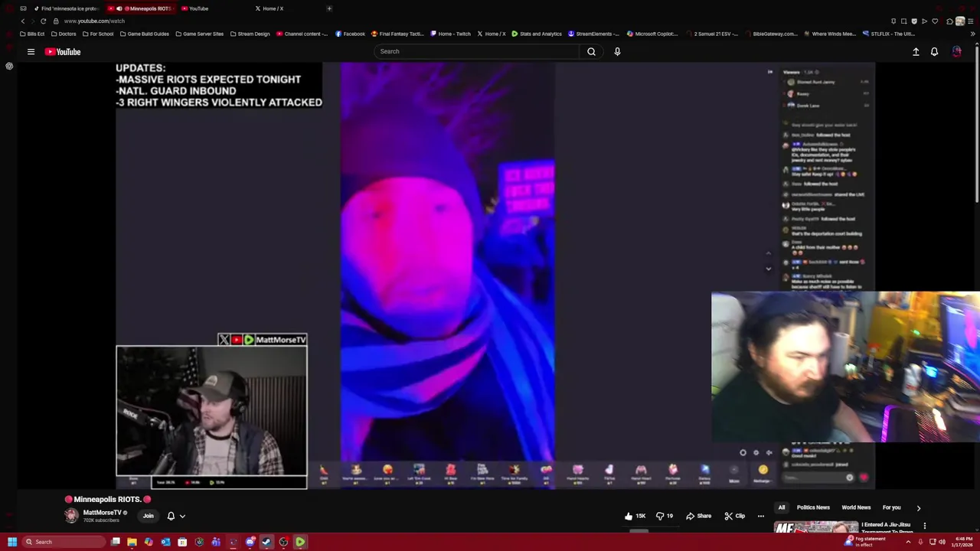Open a new browser tab with plus
This screenshot has width=980, height=551.
[x=329, y=8]
